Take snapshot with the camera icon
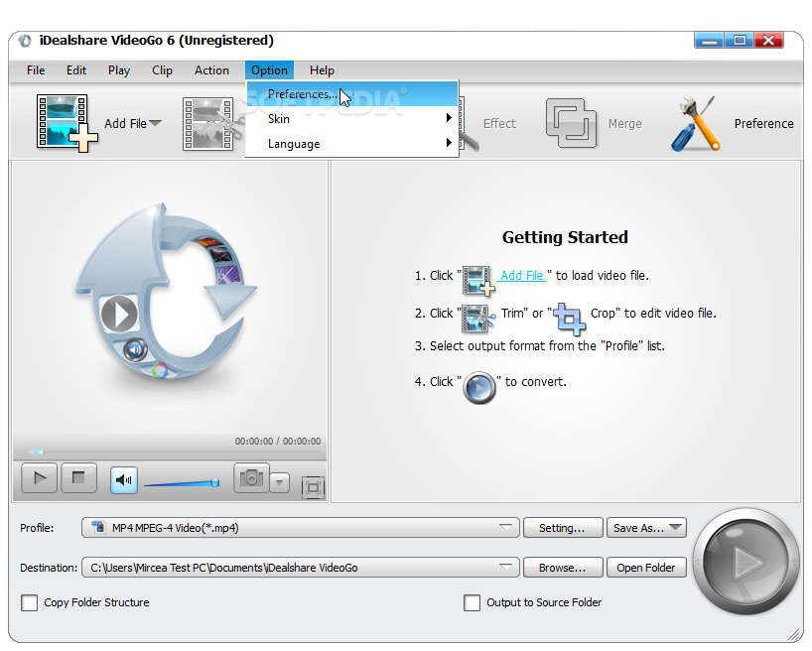 coord(252,477)
